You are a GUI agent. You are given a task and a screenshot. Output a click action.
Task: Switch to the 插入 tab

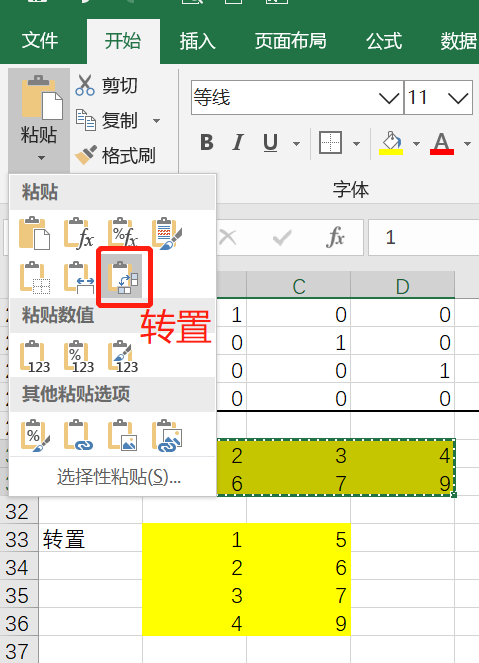(197, 41)
